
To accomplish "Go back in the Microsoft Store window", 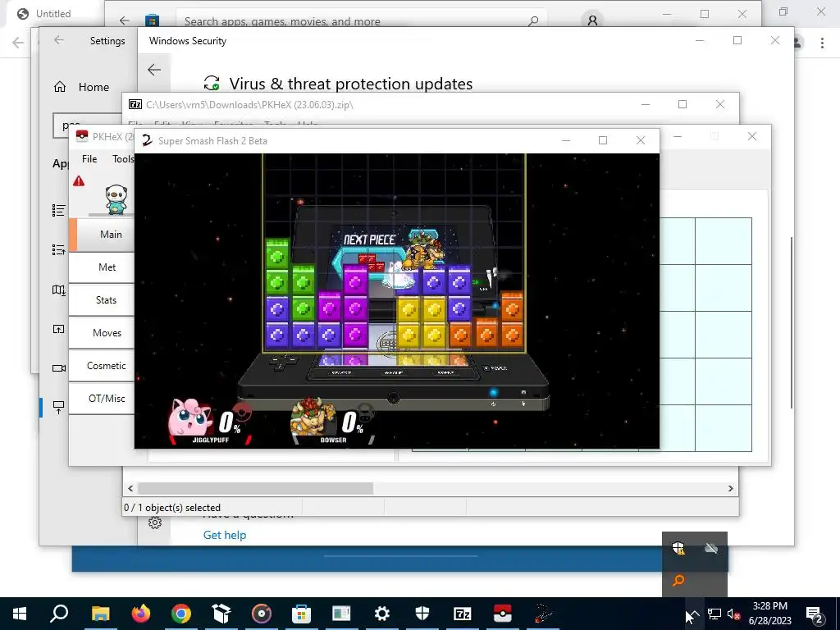I will [125, 21].
